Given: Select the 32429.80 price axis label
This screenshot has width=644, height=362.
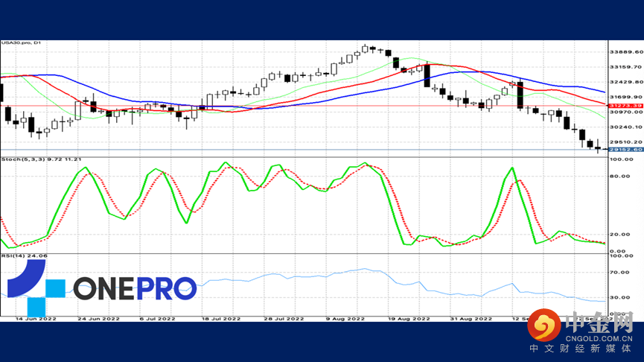Looking at the screenshot, I should [626, 82].
